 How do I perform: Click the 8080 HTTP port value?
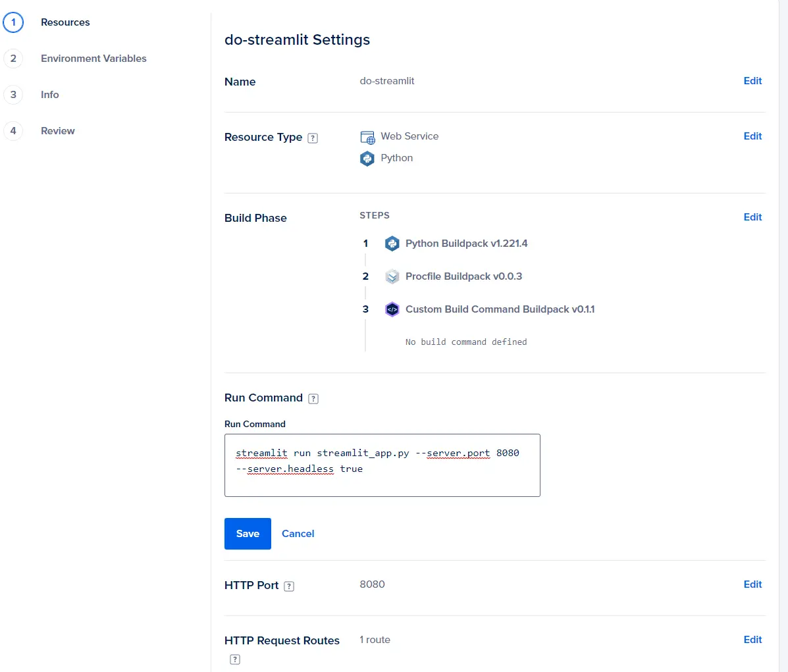[373, 584]
